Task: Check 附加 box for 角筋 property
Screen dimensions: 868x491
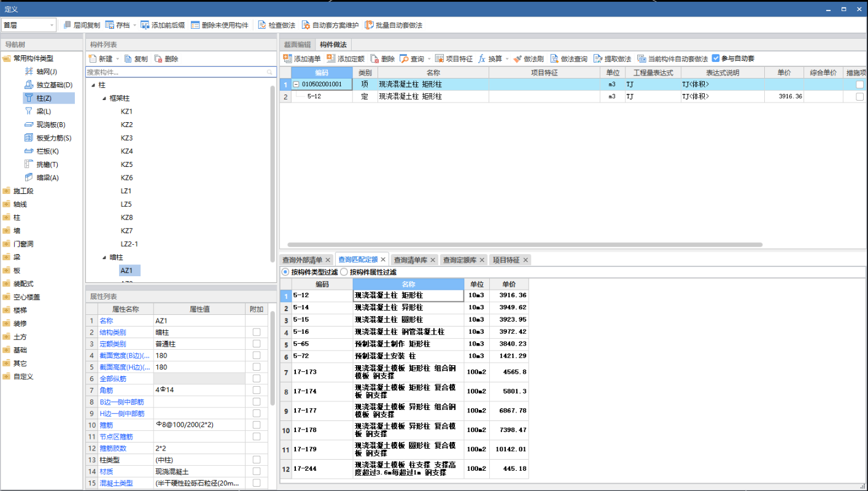Action: (x=257, y=390)
